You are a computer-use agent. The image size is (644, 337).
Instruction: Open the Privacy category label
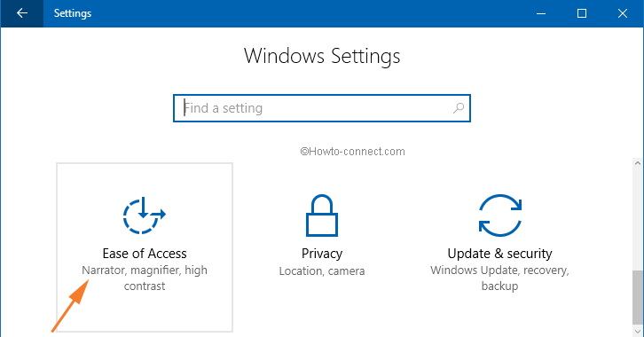click(x=322, y=254)
